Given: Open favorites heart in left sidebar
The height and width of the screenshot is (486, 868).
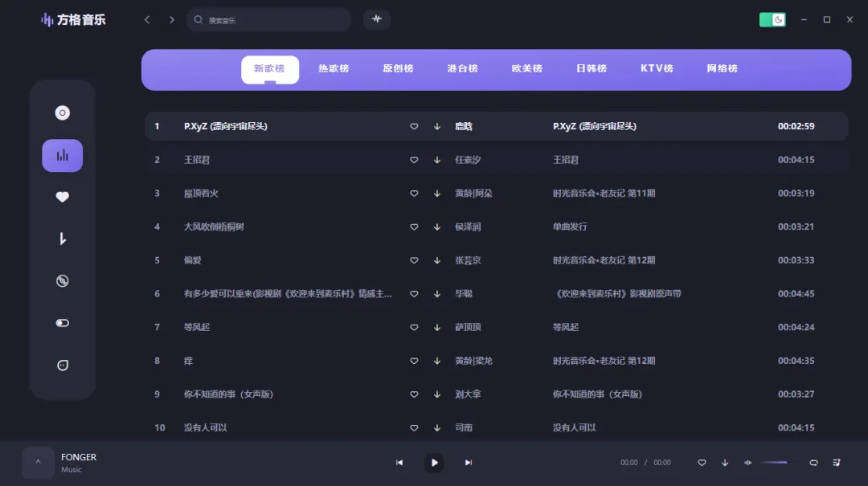Looking at the screenshot, I should pos(63,197).
